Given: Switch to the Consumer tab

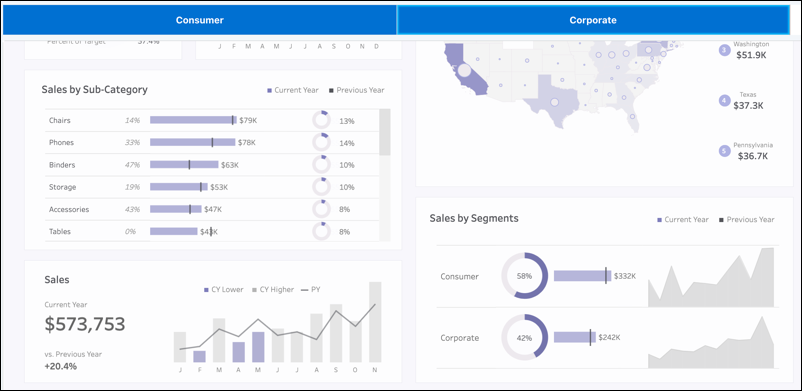Looking at the screenshot, I should pyautogui.click(x=199, y=20).
